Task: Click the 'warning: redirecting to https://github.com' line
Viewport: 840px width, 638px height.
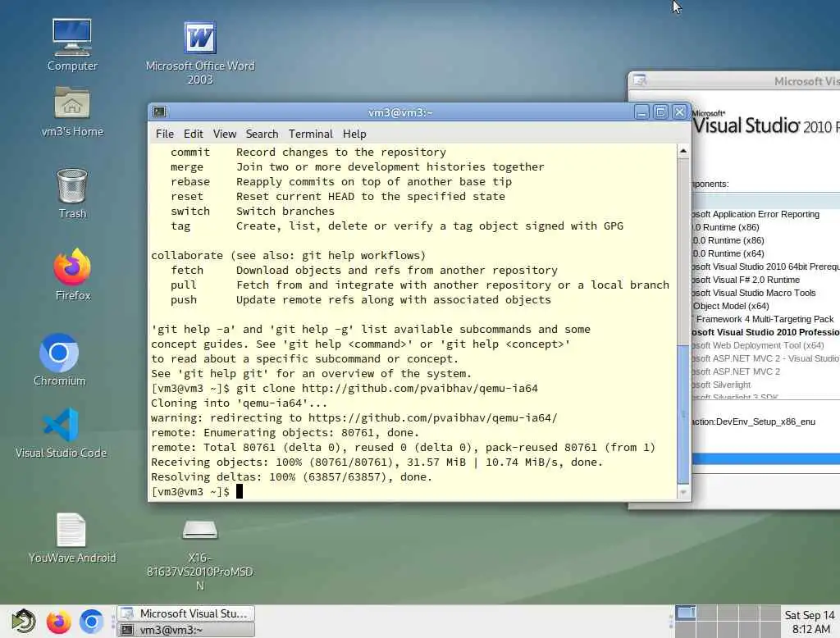Action: pyautogui.click(x=354, y=418)
